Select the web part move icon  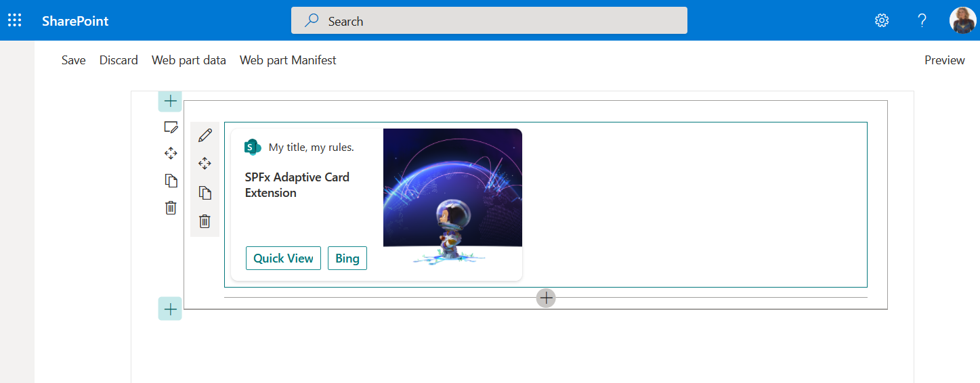coord(205,164)
